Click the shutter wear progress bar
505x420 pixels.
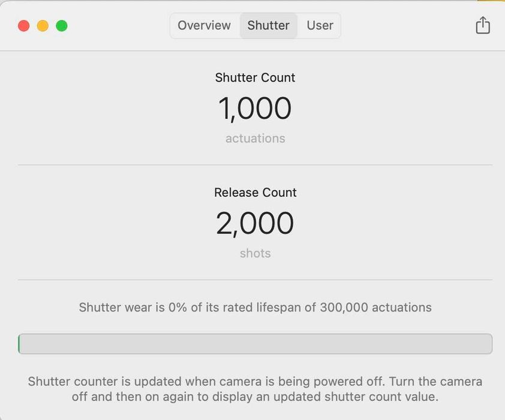pyautogui.click(x=255, y=344)
